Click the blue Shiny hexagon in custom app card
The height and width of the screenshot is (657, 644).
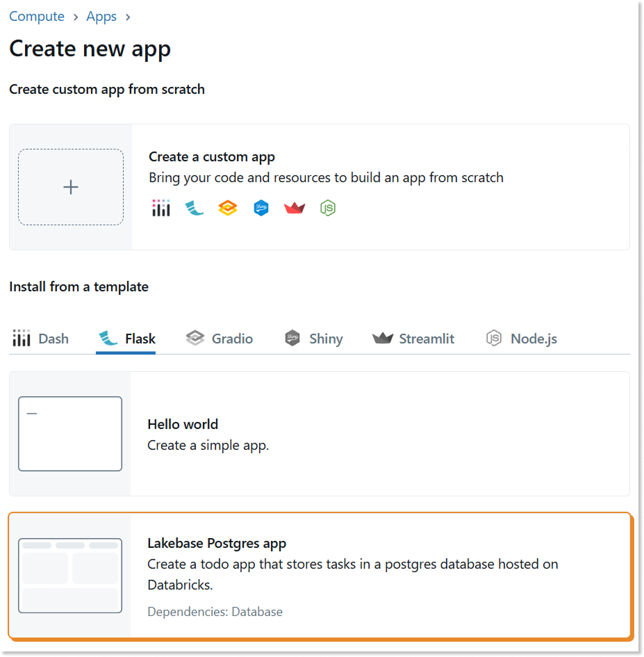(x=261, y=208)
